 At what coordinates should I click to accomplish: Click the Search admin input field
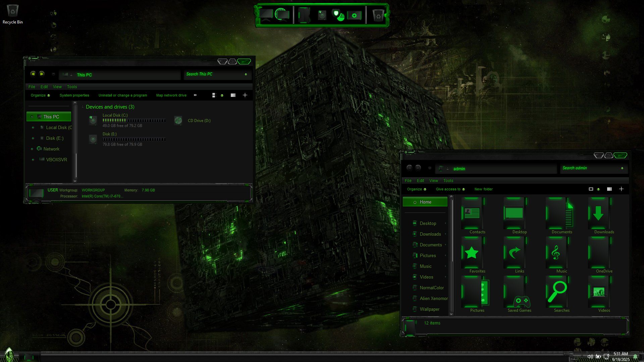(x=590, y=168)
